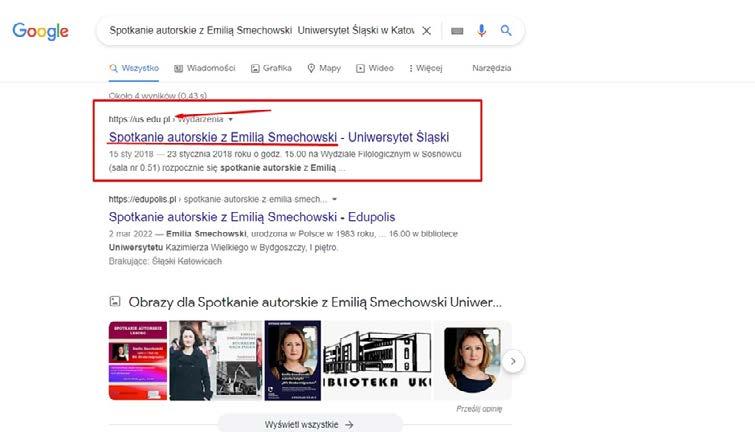Click the https://edupolis.pl breadcrumb URL
The image size is (755, 432).
(x=142, y=199)
